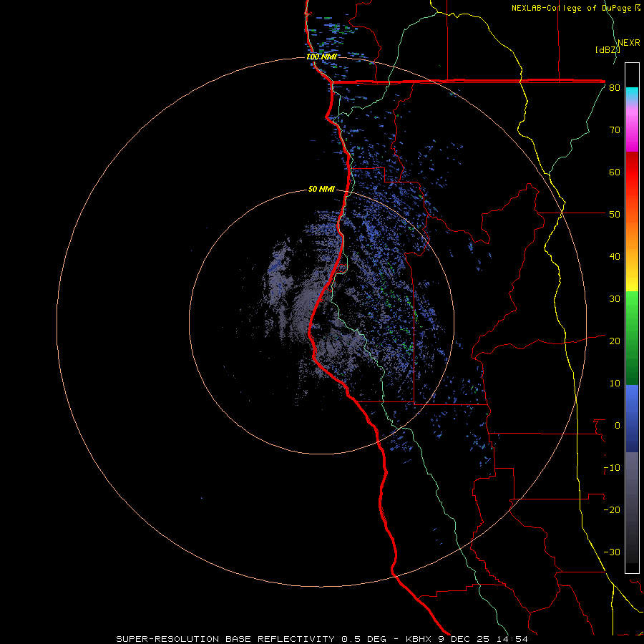Click the 100 NMI range ring label
Viewport: 644px width, 644px height.
(321, 57)
